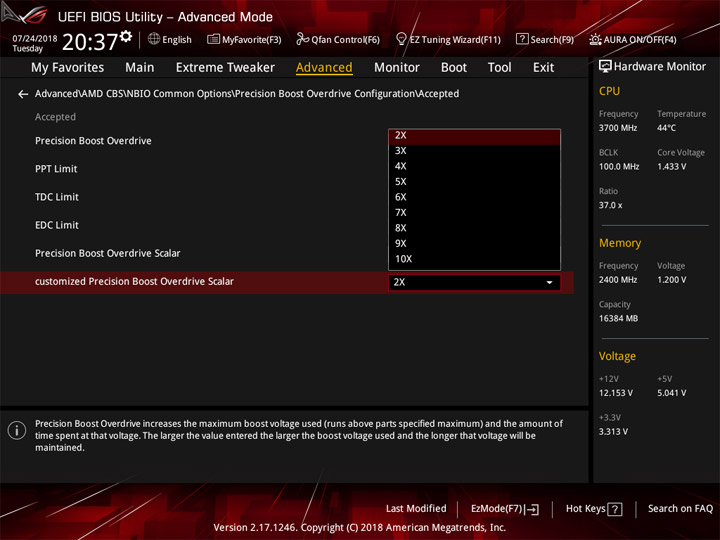
Task: Choose 7X from scalar list
Action: click(474, 213)
